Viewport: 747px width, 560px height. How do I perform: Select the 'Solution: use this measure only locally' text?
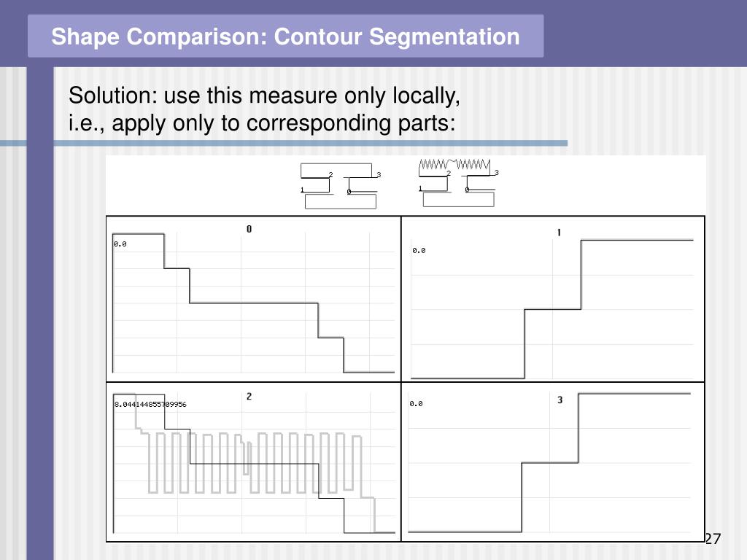coord(264,96)
